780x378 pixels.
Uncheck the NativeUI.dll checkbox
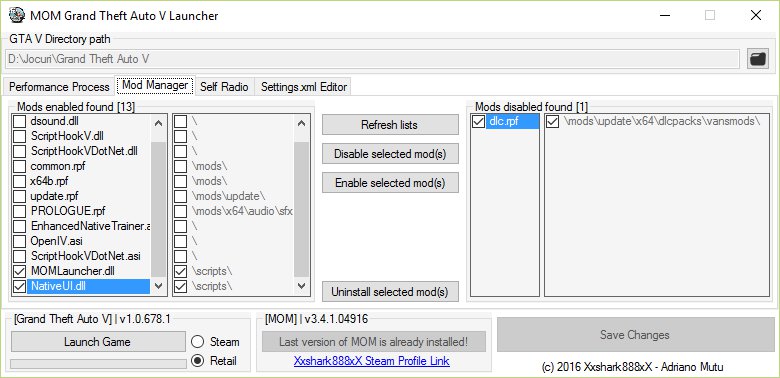19,286
